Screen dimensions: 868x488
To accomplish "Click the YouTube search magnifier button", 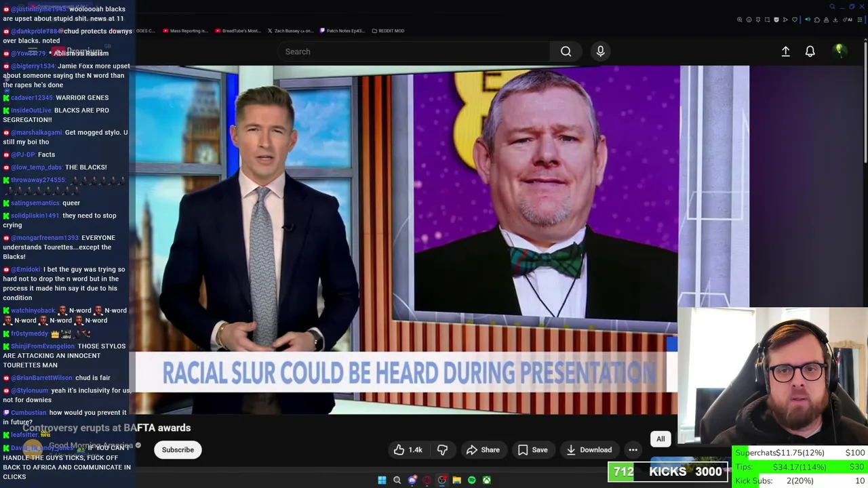I will tap(566, 52).
